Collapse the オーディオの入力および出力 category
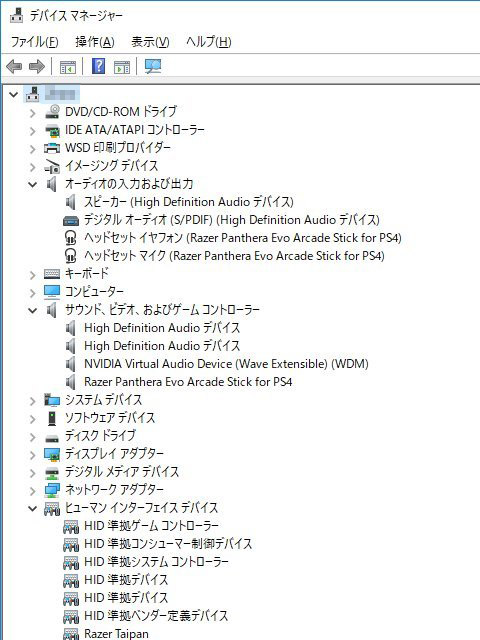The height and width of the screenshot is (640, 480). point(32,184)
